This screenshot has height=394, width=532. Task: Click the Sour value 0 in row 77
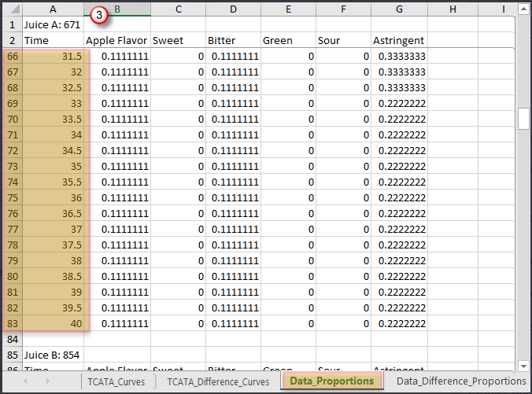pos(343,229)
